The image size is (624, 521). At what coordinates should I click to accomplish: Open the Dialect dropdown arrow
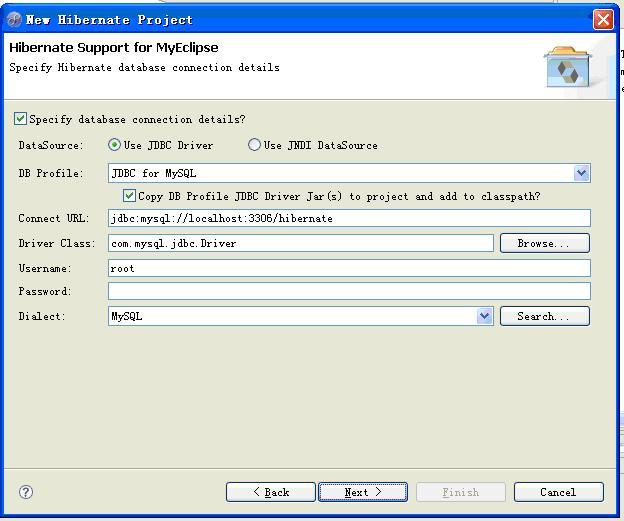pos(484,316)
